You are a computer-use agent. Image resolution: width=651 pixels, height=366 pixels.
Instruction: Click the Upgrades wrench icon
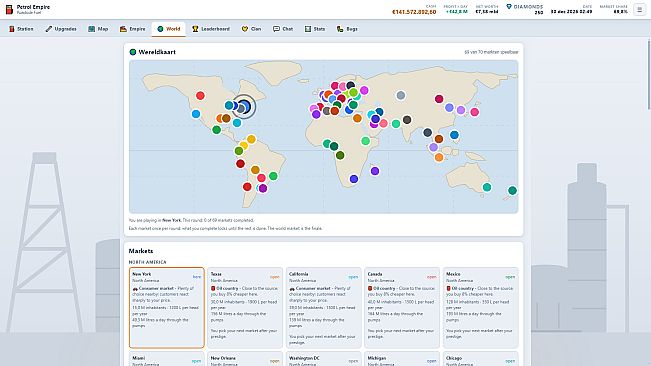(x=49, y=29)
